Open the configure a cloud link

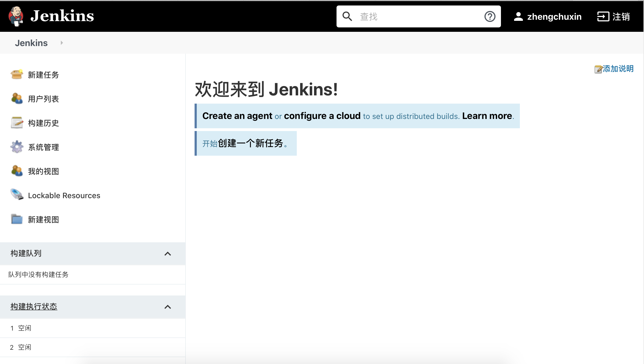click(322, 116)
